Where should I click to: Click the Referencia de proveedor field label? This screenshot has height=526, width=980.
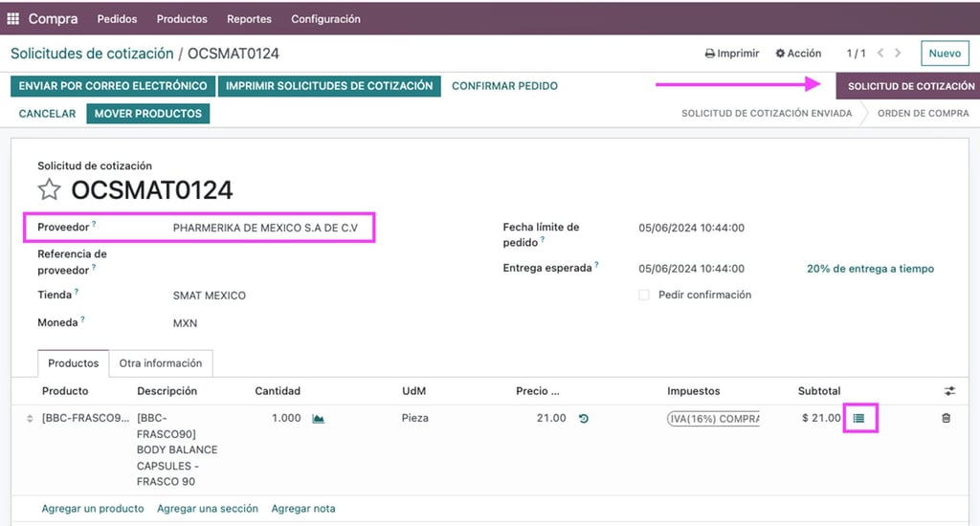click(72, 262)
